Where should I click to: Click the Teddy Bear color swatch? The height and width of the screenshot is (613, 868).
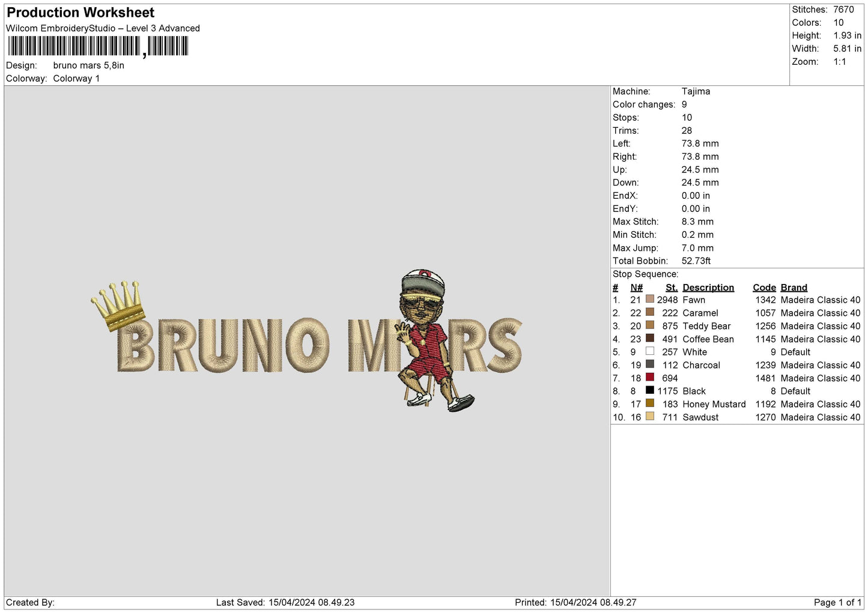pyautogui.click(x=649, y=325)
